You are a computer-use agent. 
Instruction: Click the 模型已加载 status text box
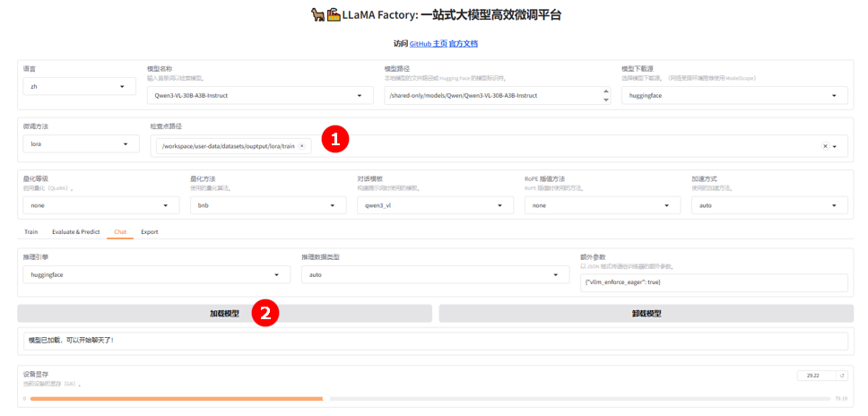coord(435,341)
